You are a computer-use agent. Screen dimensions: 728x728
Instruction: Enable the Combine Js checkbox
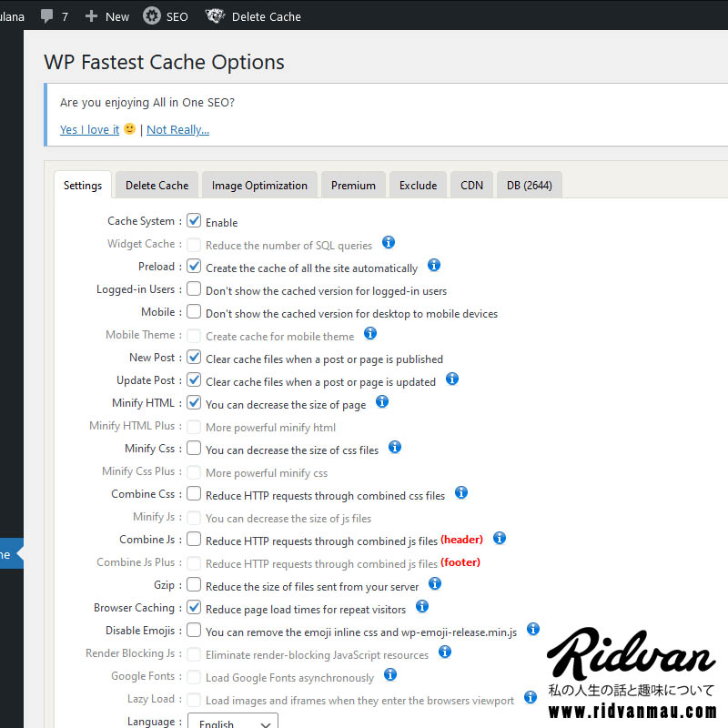point(194,539)
